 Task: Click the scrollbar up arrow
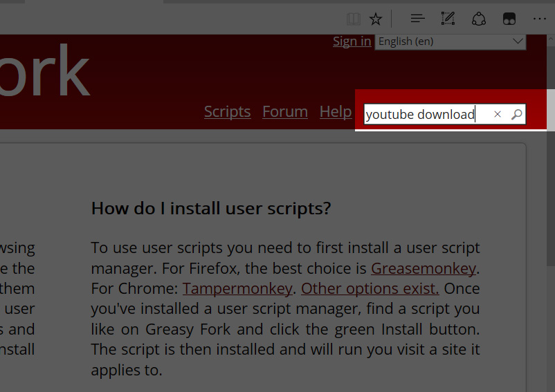click(551, 39)
